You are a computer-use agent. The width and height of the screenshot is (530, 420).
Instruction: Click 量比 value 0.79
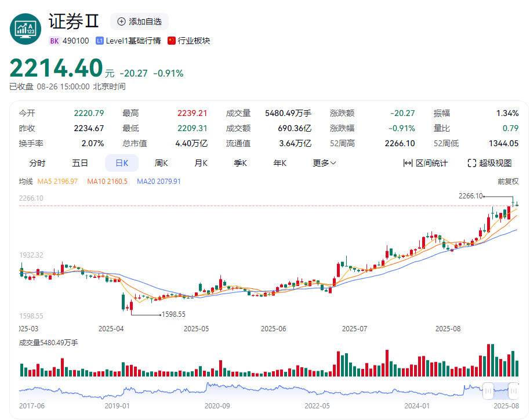point(510,129)
